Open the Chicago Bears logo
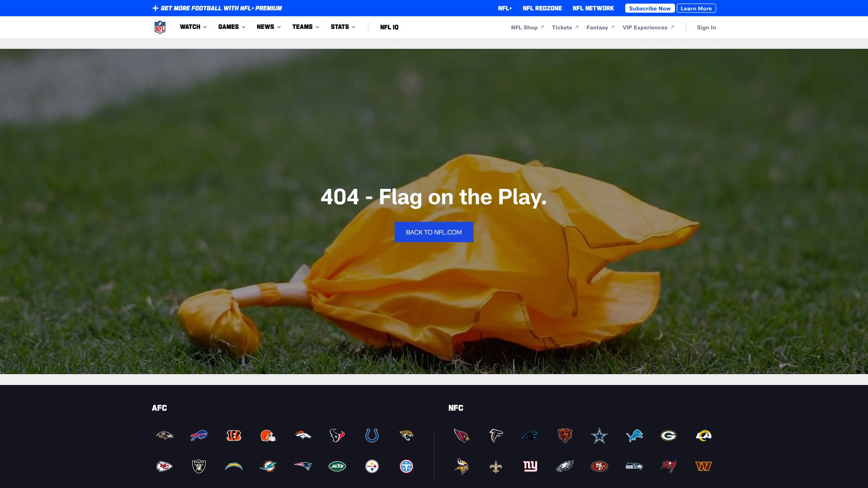The height and width of the screenshot is (488, 868). (565, 436)
